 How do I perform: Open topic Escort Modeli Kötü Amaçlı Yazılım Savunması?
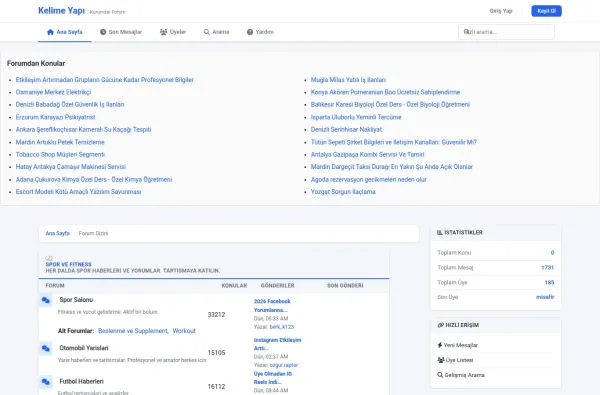click(x=78, y=191)
